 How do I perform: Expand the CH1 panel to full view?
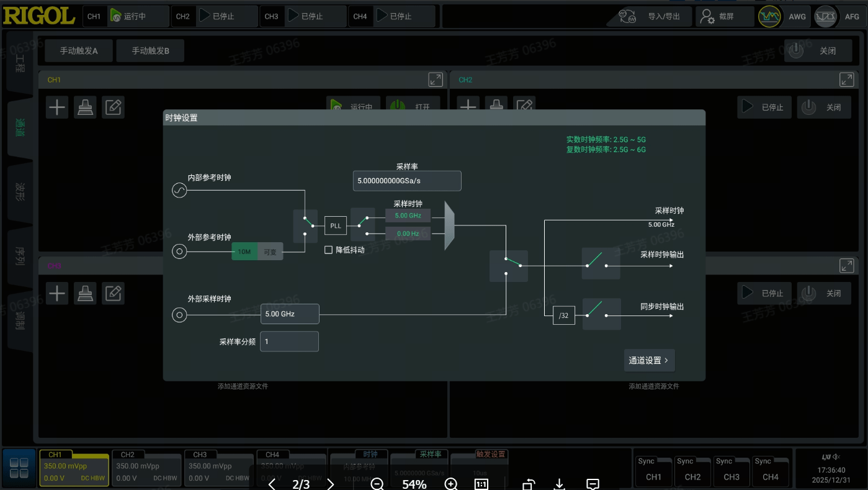coord(436,79)
